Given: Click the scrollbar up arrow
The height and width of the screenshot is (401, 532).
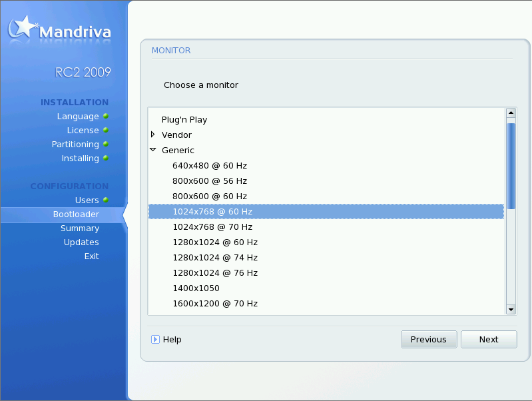Looking at the screenshot, I should click(511, 113).
